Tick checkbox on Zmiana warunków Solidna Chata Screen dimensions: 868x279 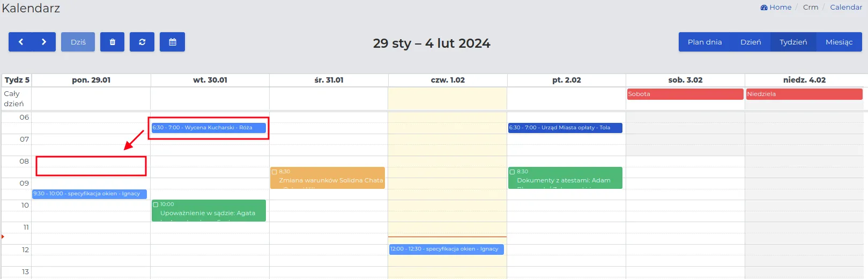pyautogui.click(x=275, y=172)
